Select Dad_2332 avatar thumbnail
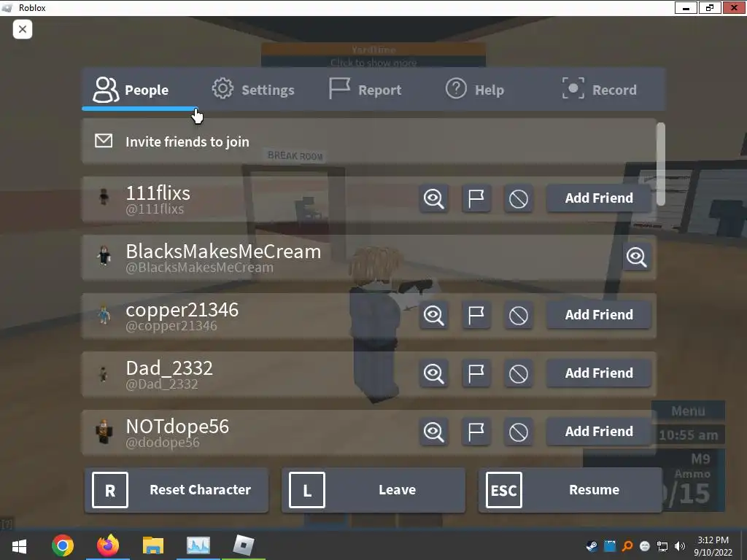The height and width of the screenshot is (560, 747). click(103, 374)
